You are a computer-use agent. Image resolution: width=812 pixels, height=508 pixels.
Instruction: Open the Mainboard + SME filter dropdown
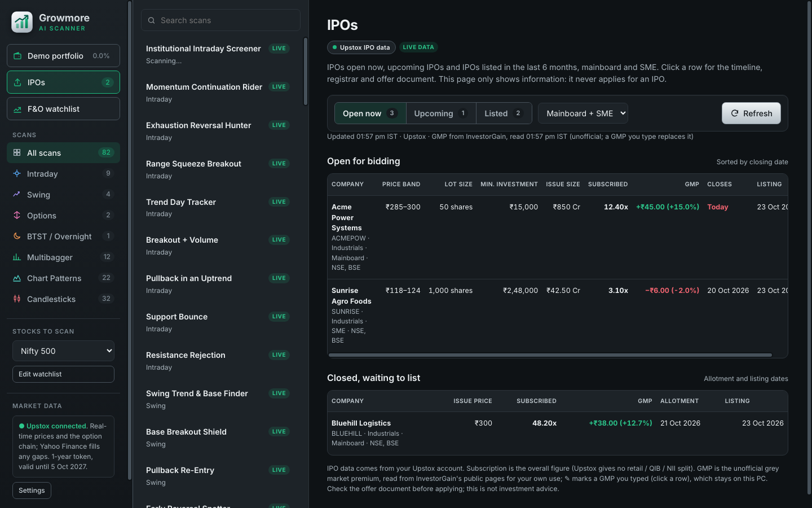click(583, 113)
